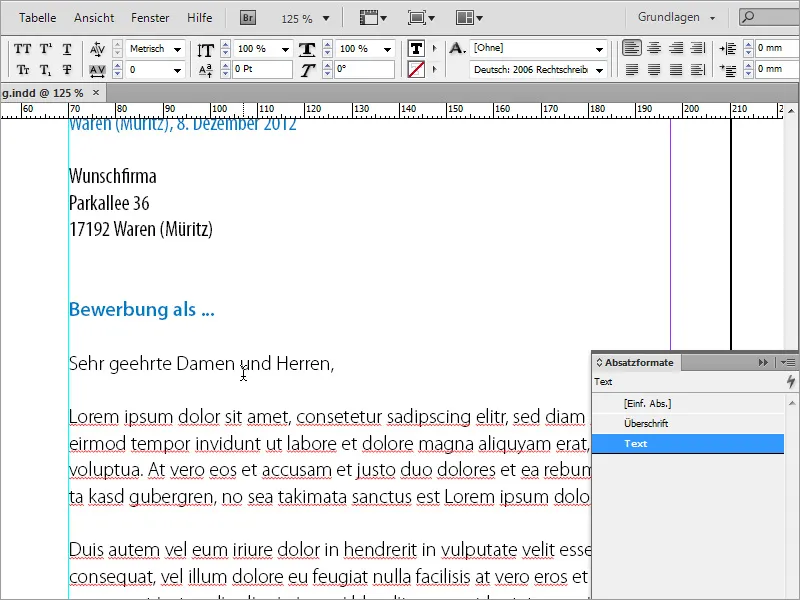Open the character style [Ohne] dropdown
This screenshot has width=800, height=600.
coord(599,49)
